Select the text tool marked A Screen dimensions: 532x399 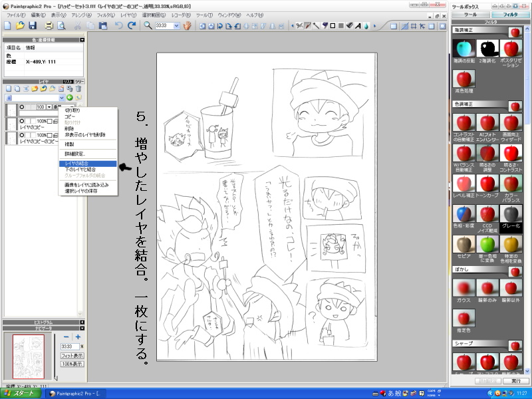(x=358, y=26)
